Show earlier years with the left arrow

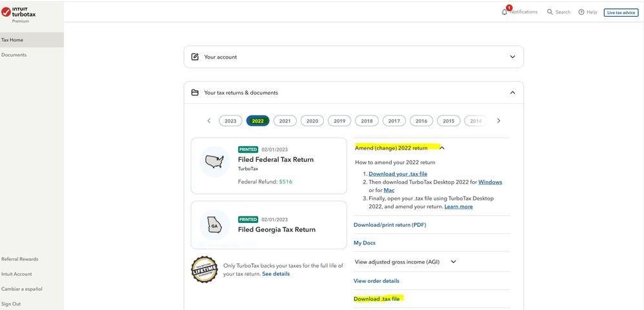208,121
